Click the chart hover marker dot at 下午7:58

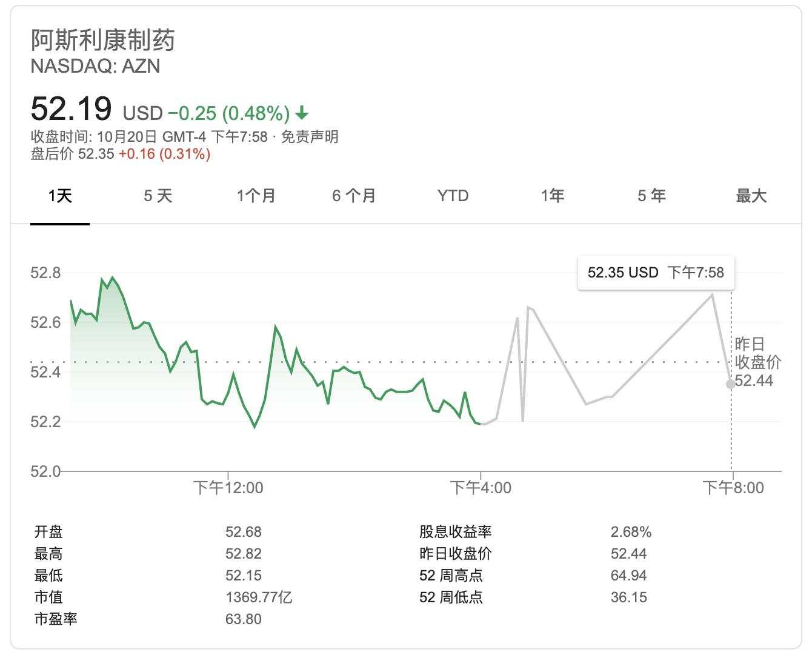[x=731, y=384]
